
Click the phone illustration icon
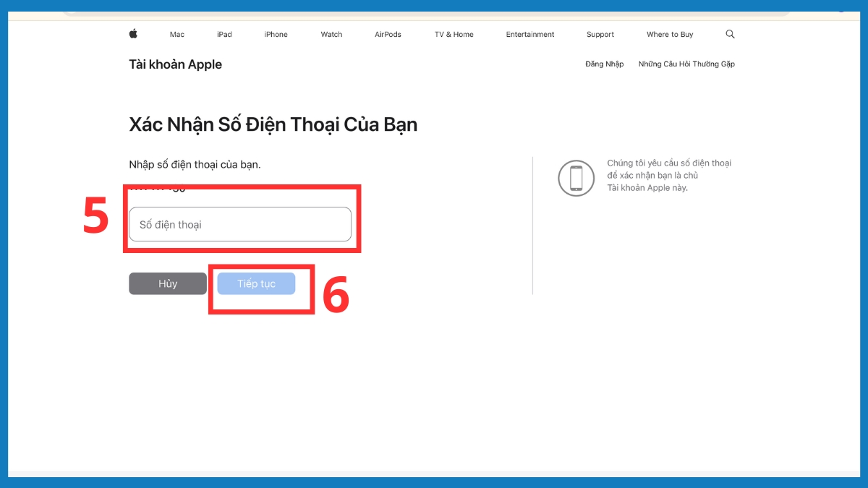tap(576, 178)
